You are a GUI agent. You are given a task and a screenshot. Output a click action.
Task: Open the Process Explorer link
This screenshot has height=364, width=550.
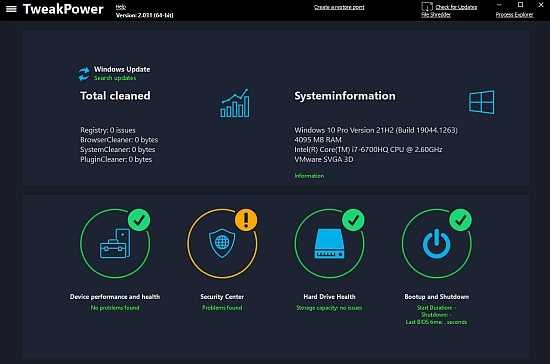514,14
